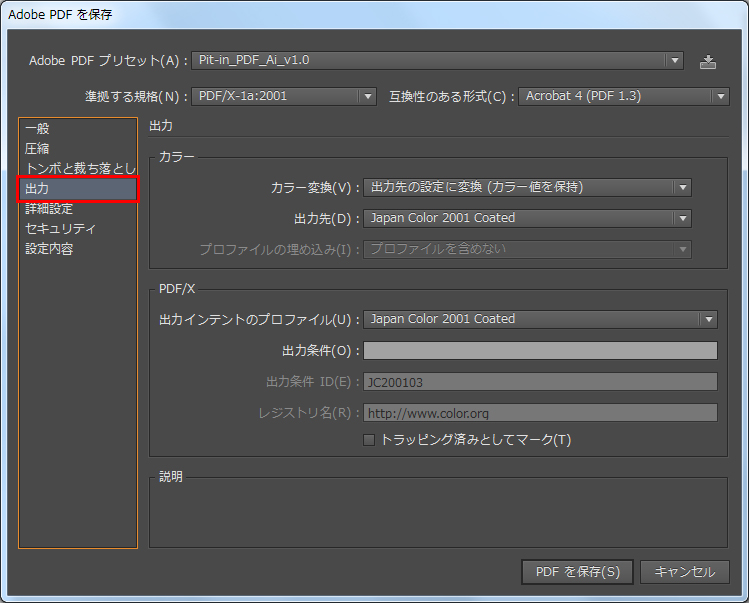The image size is (749, 603).
Task: Switch to the 圧縮 category
Action: click(x=37, y=149)
